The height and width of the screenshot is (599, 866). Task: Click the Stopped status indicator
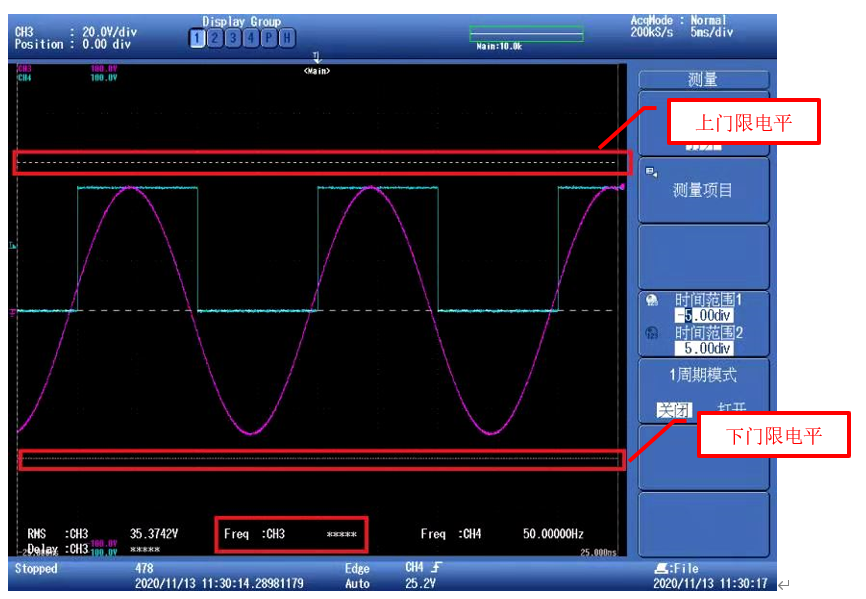pos(37,568)
